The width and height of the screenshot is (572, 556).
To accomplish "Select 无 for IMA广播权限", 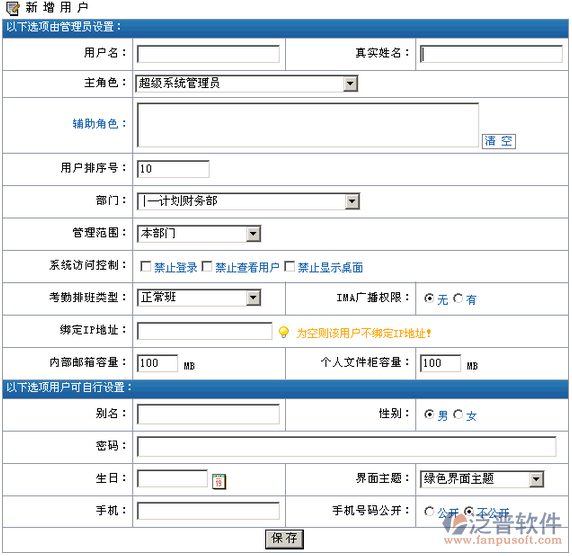I will coord(429,298).
